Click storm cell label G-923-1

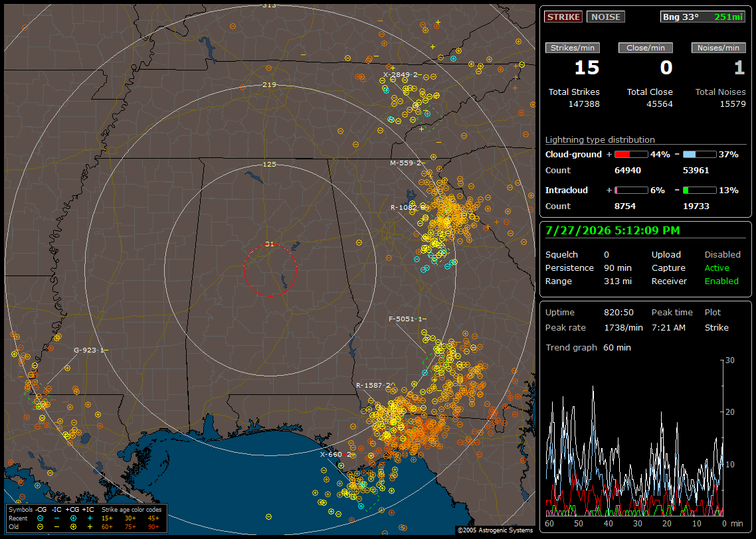(x=90, y=350)
